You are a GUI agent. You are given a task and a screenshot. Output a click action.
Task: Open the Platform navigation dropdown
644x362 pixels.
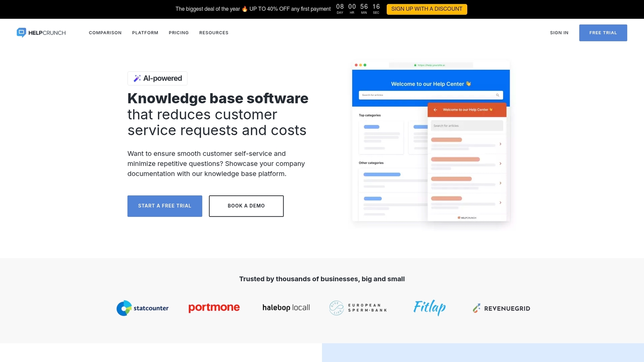[145, 33]
